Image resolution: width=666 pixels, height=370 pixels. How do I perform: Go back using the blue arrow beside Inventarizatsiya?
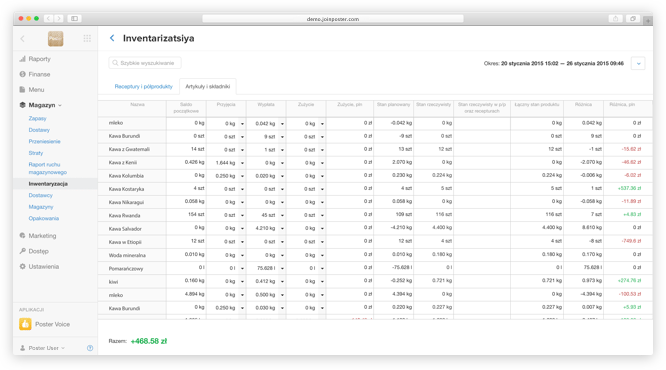point(112,38)
